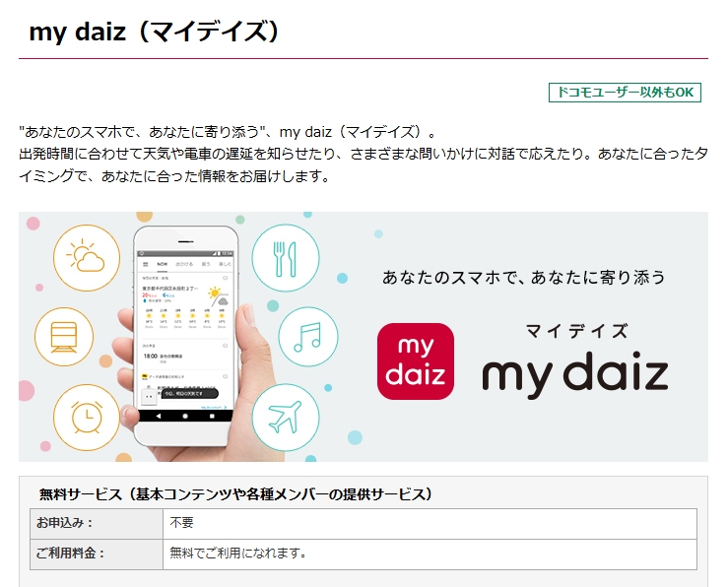The image size is (728, 587).
Task: Click the weather sun-cloud icon
Action: [87, 257]
